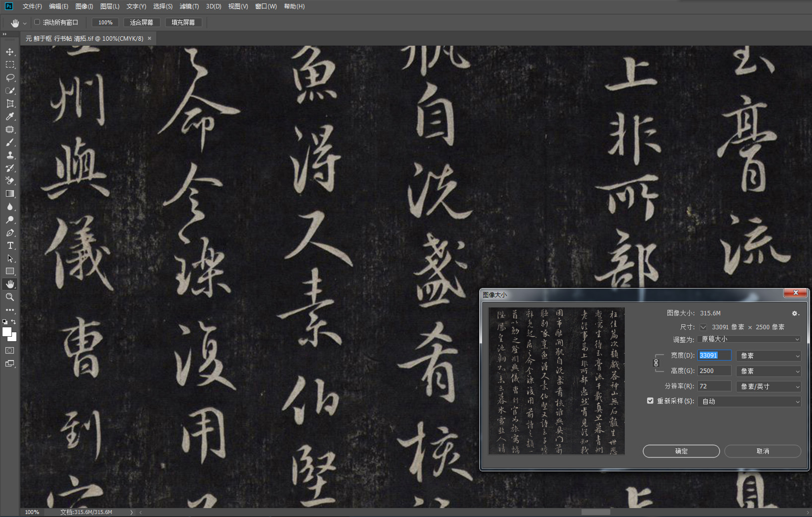The image size is (812, 517).
Task: Close the 元 鲜于枢 行书帖 document tab
Action: pyautogui.click(x=149, y=38)
